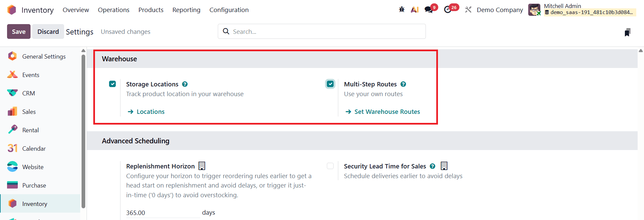
Task: Uncheck Multi-Step Routes option
Action: click(x=330, y=84)
